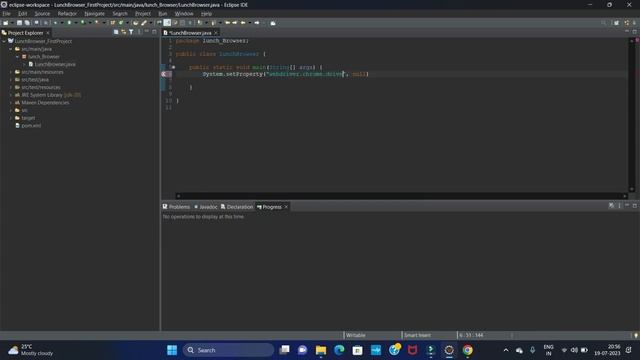Viewport: 640px width, 360px height.
Task: Click the Save All toolbar icon
Action: 27,23
